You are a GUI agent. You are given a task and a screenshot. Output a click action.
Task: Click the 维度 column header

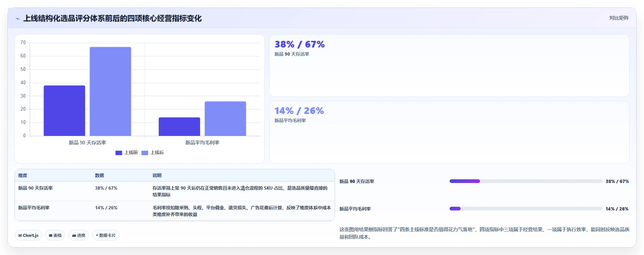[x=23, y=176]
